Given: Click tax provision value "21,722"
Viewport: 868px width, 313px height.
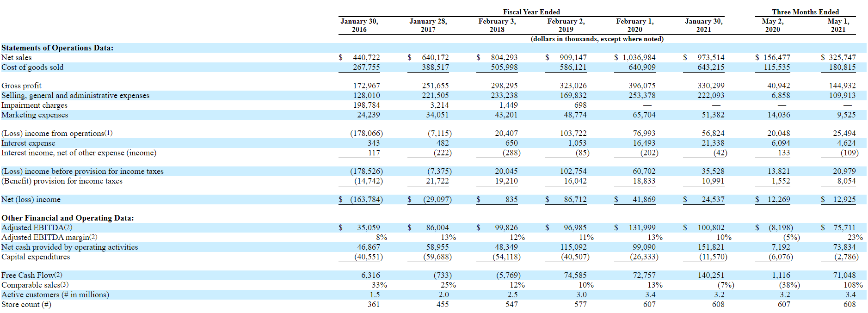Looking at the screenshot, I should [437, 181].
